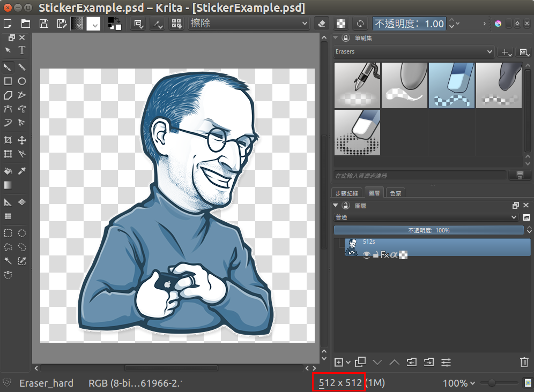The image size is (534, 392).
Task: Duplicate the layer using the copy icon
Action: pyautogui.click(x=360, y=363)
